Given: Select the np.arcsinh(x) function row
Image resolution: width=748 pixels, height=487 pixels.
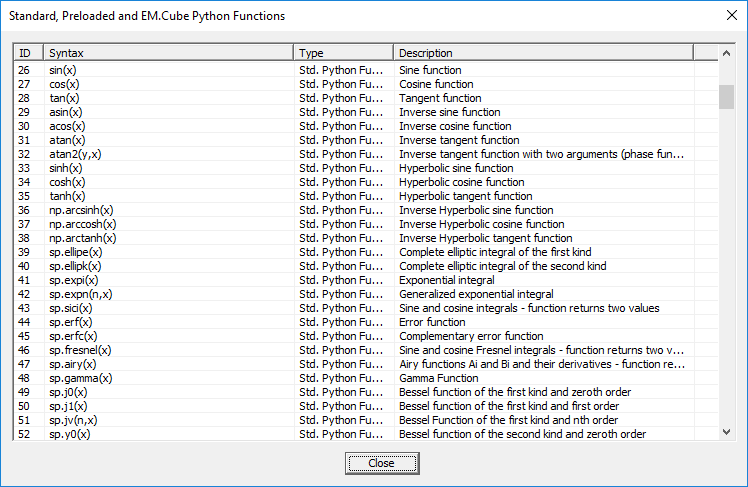Looking at the screenshot, I should [82, 210].
